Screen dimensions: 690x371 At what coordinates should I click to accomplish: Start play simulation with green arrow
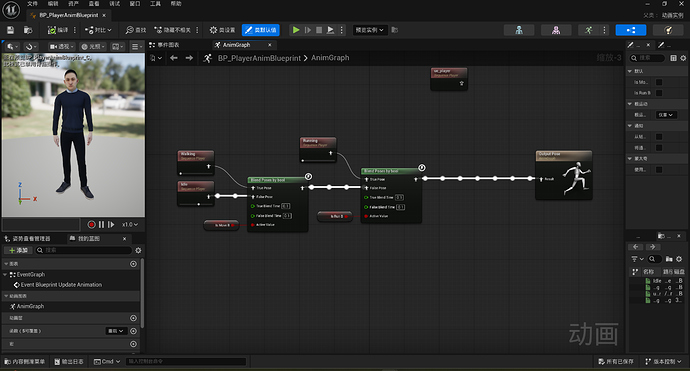pos(296,30)
